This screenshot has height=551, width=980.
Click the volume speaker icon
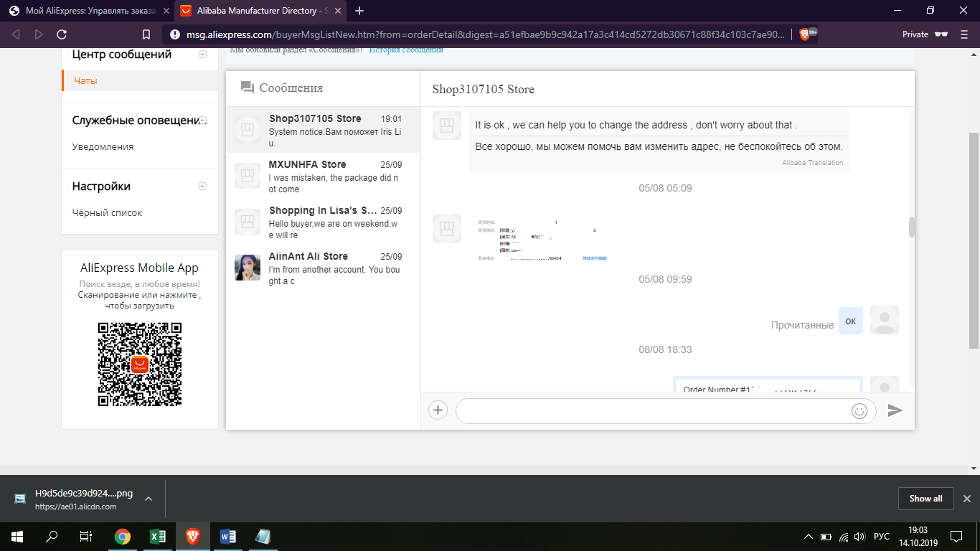(860, 537)
